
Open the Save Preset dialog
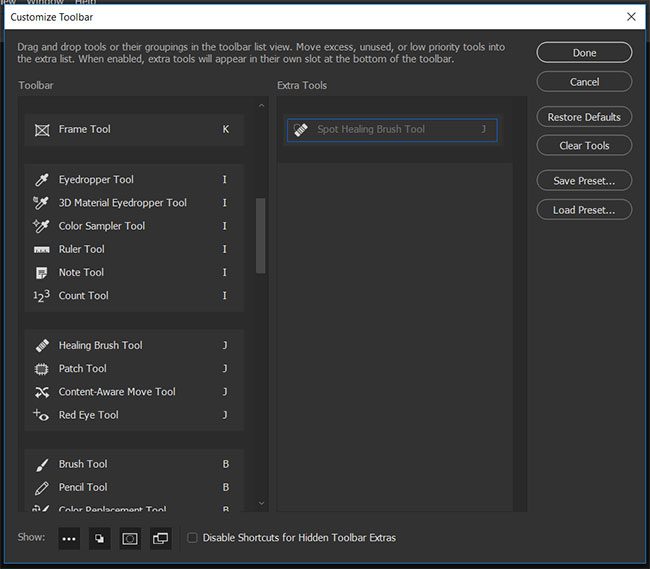(x=584, y=181)
